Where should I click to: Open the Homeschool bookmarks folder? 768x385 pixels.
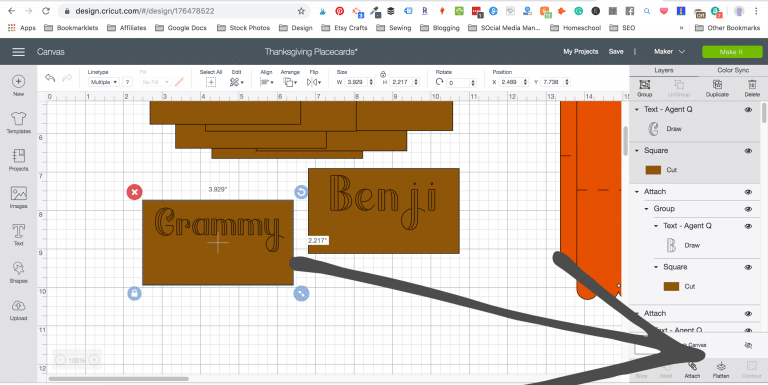click(576, 28)
